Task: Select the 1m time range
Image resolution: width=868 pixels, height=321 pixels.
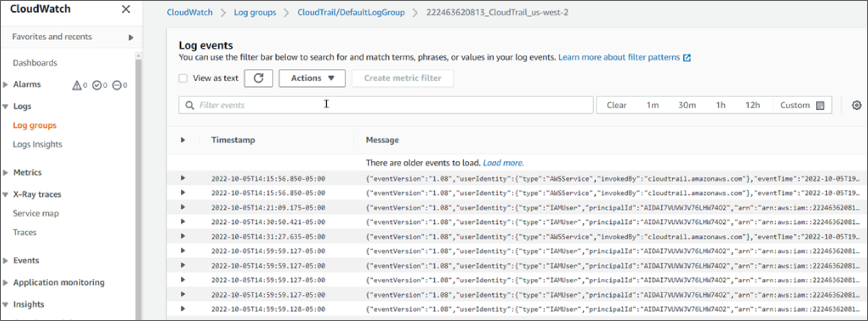Action: (652, 106)
